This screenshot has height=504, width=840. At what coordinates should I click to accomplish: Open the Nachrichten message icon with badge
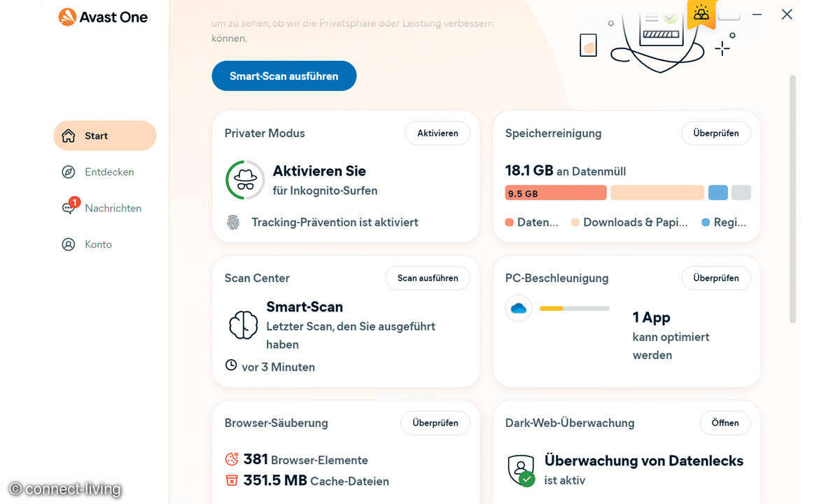(69, 206)
